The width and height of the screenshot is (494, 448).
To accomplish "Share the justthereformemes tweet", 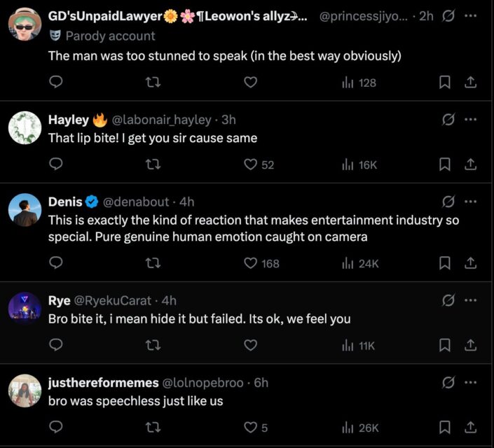I will tap(471, 427).
